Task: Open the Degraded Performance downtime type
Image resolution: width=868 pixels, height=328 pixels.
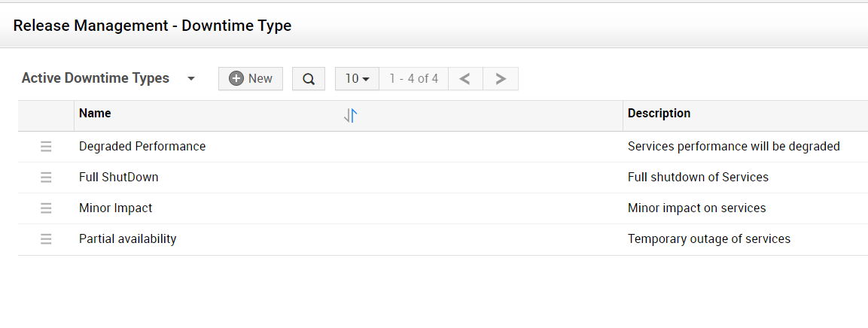Action: (142, 147)
